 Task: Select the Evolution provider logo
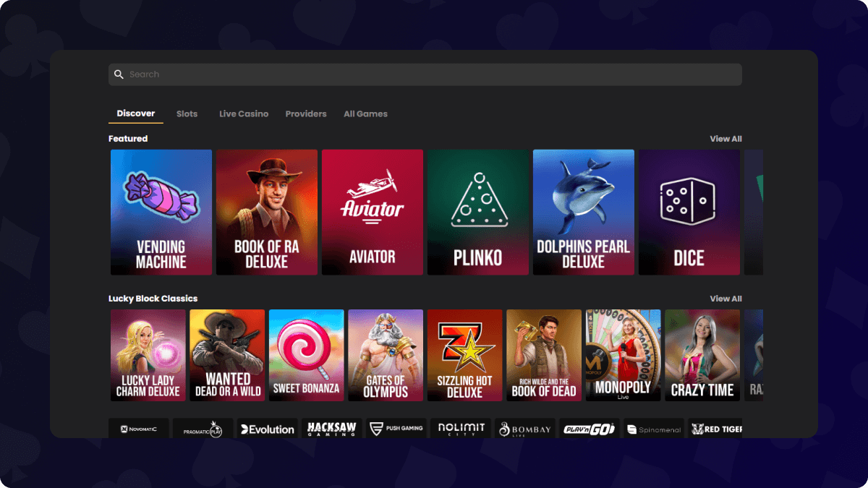(268, 428)
